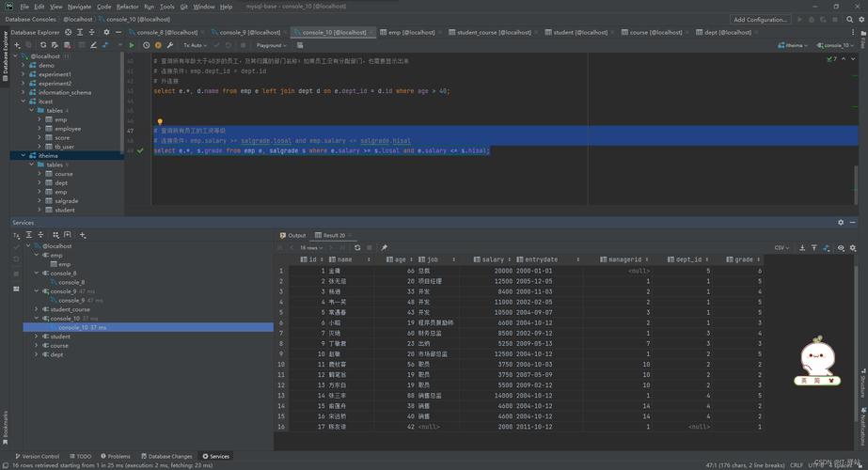Select the salgrade table under itheima

tap(66, 200)
